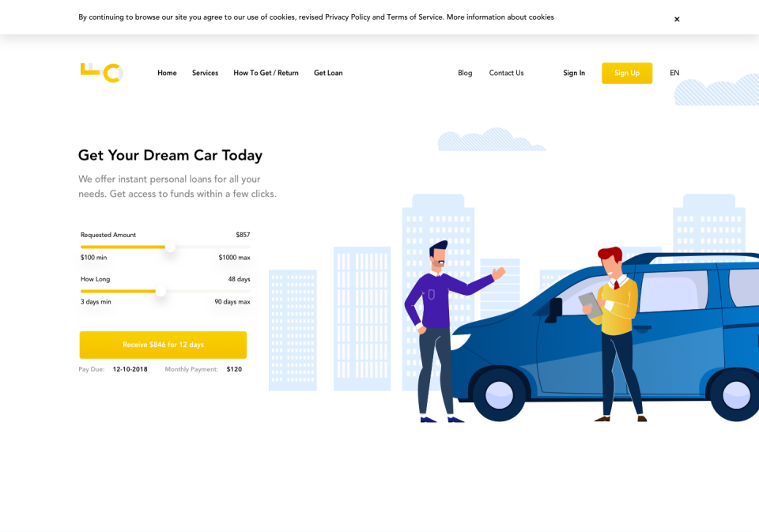Close the cookie consent banner

point(677,19)
